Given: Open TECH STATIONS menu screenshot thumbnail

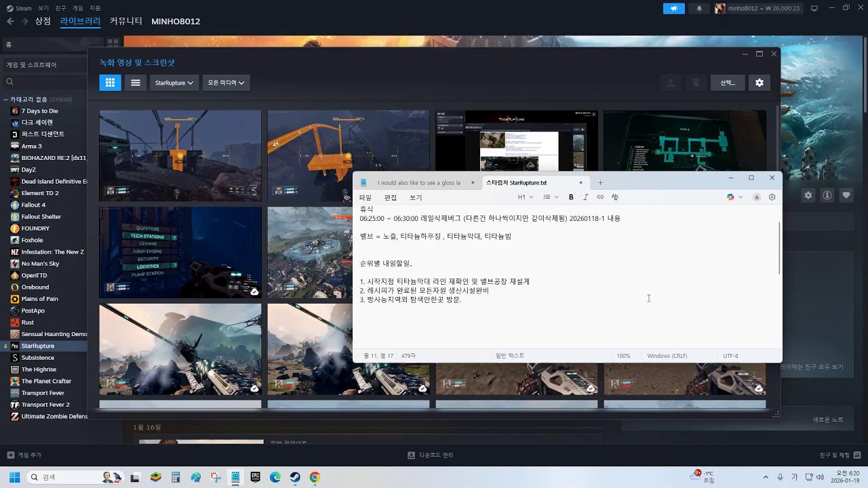Looking at the screenshot, I should [180, 252].
